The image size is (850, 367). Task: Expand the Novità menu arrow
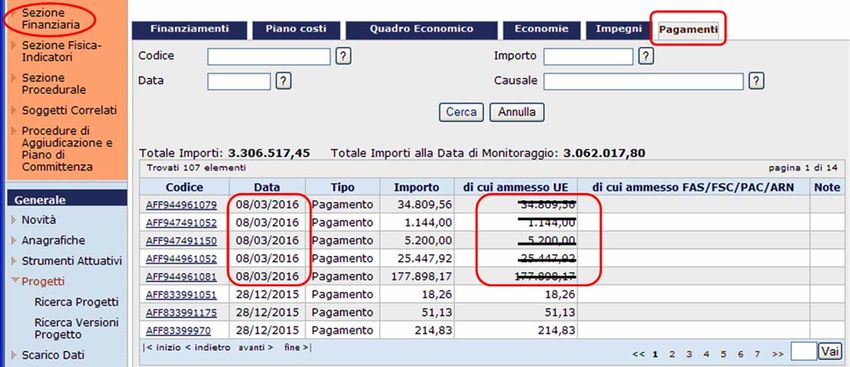(x=14, y=220)
